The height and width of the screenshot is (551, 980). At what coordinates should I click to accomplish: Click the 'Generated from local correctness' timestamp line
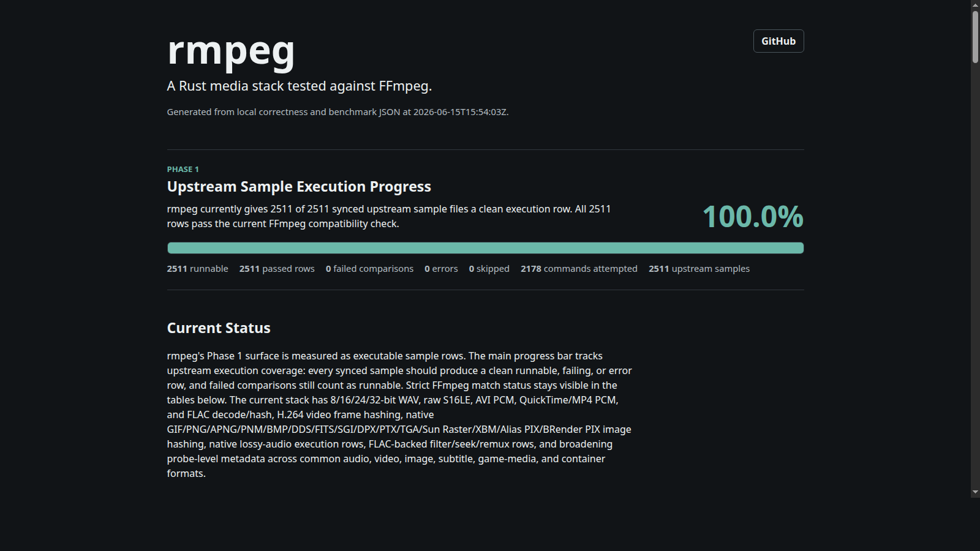point(337,112)
